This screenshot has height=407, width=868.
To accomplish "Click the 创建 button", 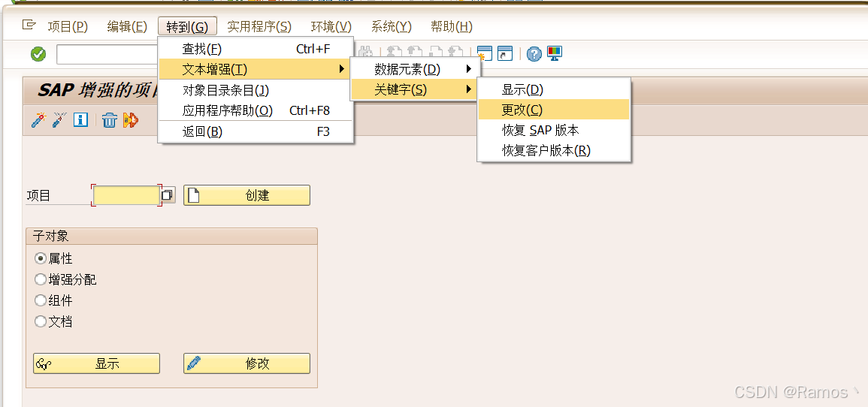I will click(x=247, y=195).
